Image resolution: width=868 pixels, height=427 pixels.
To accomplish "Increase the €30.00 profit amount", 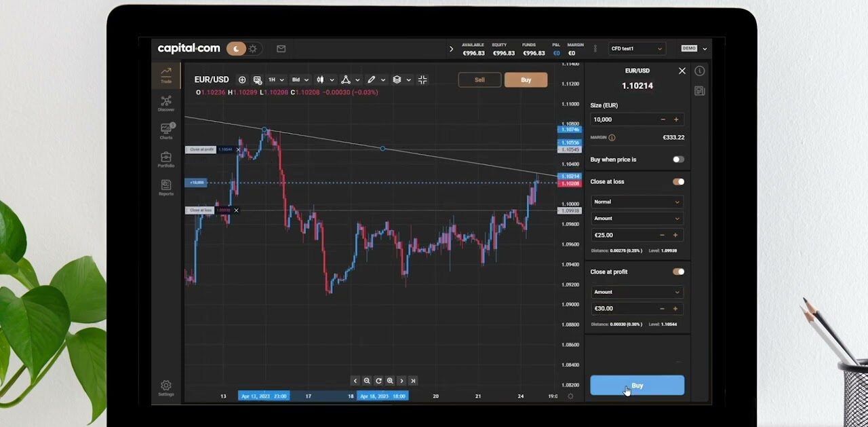I will 676,308.
